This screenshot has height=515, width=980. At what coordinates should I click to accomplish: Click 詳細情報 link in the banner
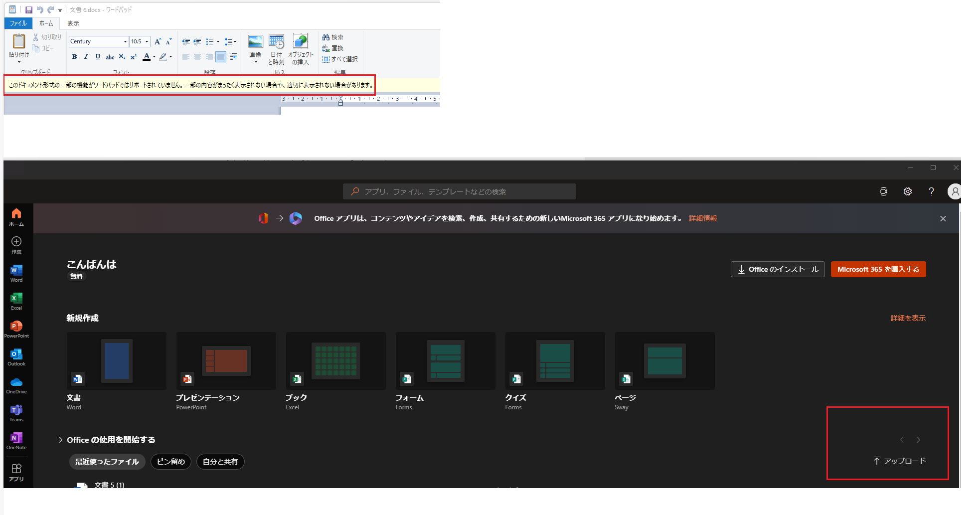coord(703,218)
